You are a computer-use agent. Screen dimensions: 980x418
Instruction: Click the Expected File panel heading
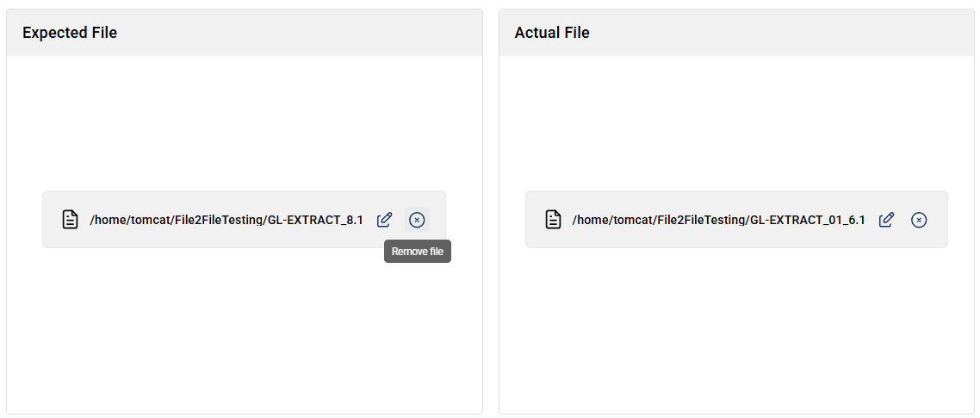(70, 33)
